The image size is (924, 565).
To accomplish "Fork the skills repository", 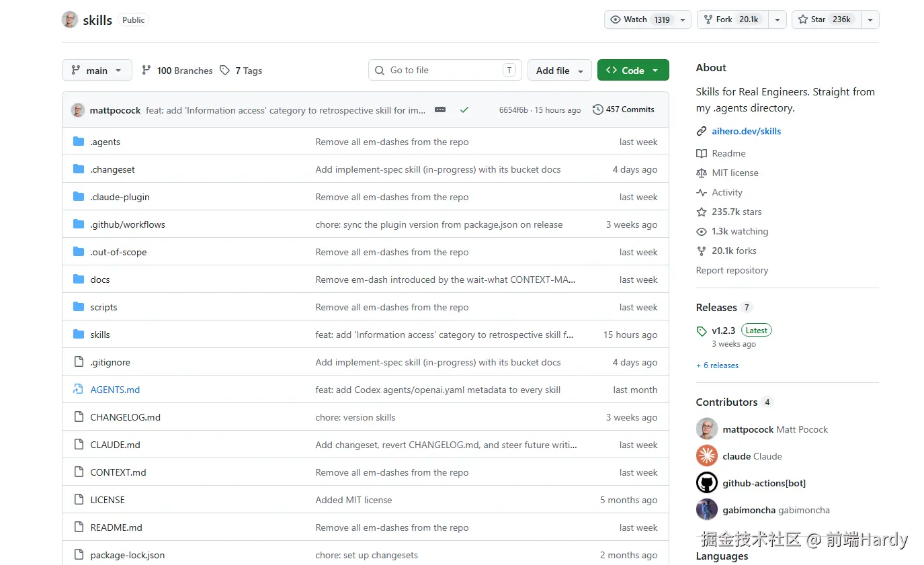I will coord(732,19).
